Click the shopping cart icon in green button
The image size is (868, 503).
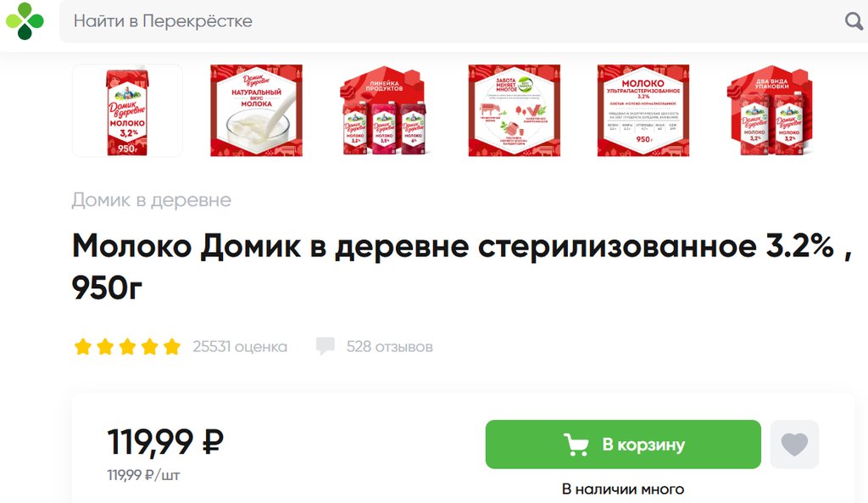tap(576, 444)
